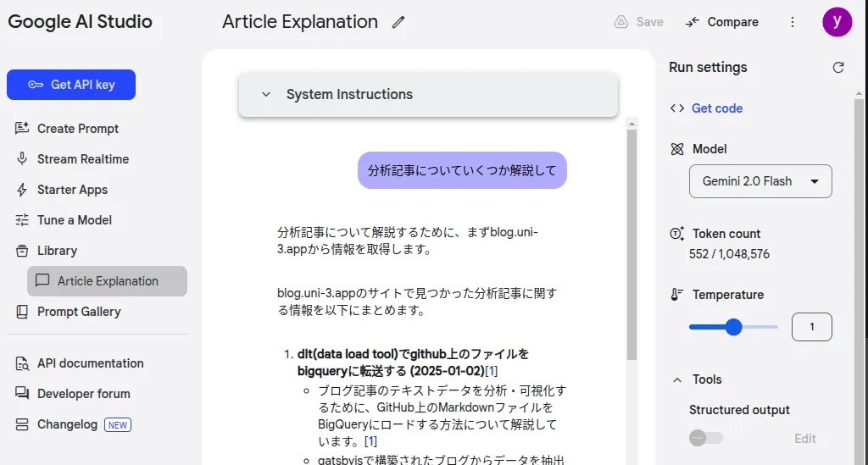Click the Tune a Model sliders icon
The height and width of the screenshot is (465, 868).
point(21,220)
